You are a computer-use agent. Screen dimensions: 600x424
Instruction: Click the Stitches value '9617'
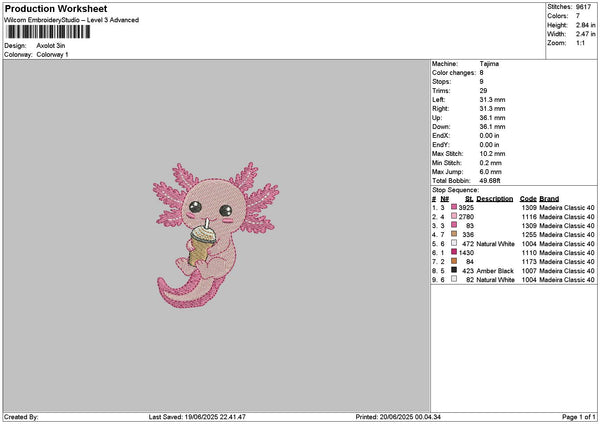tap(584, 7)
